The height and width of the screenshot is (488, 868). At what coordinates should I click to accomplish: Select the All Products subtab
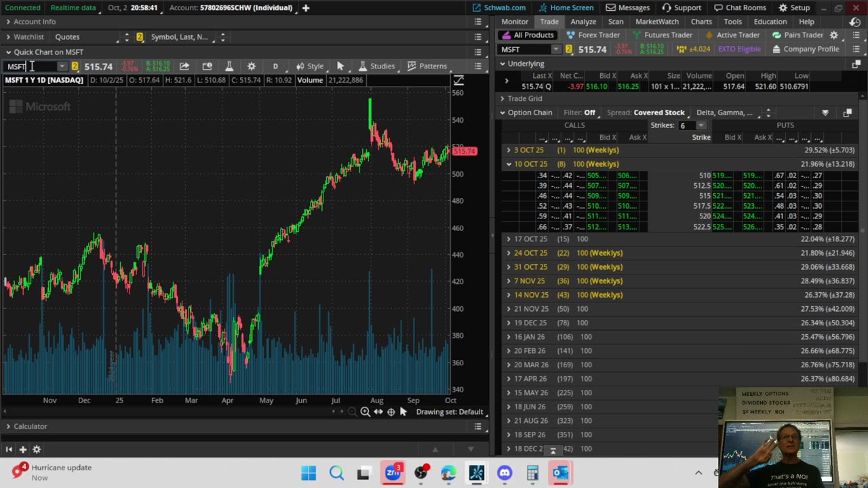click(x=528, y=35)
